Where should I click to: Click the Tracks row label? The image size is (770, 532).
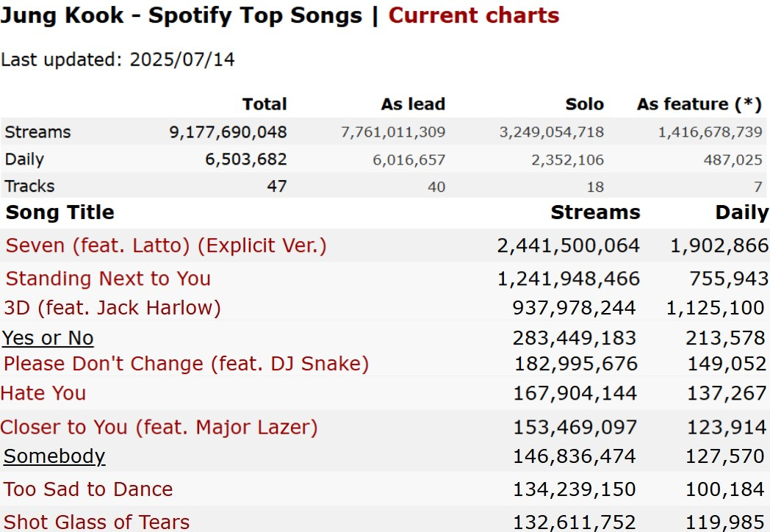pos(29,186)
